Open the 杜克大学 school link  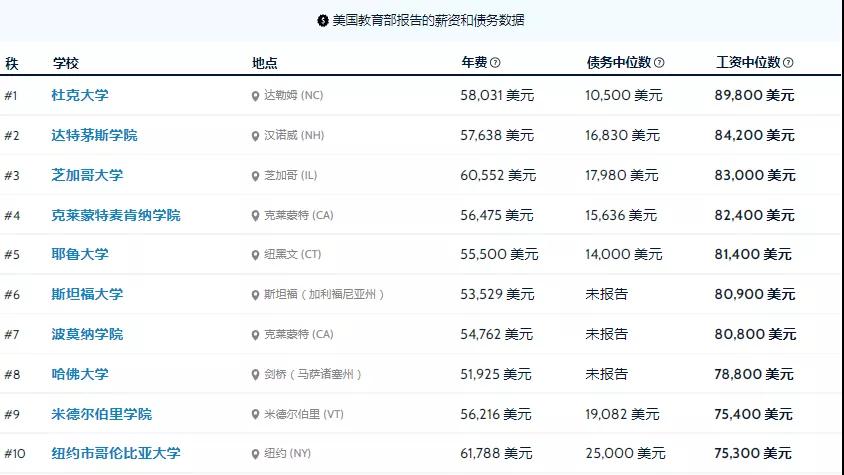pyautogui.click(x=80, y=95)
